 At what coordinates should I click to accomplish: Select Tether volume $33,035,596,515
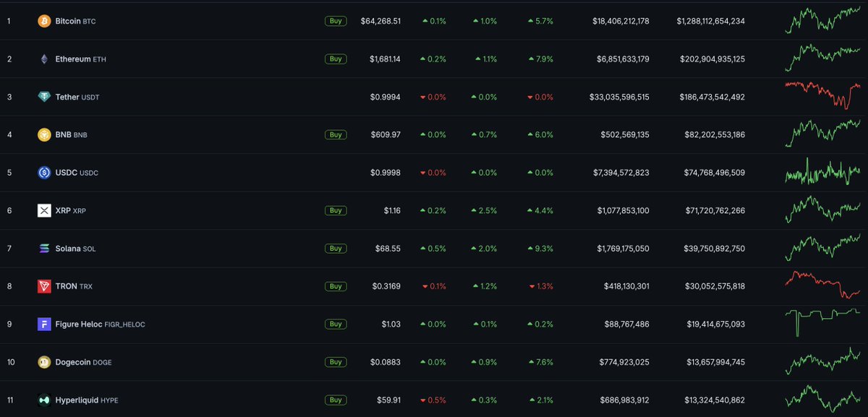tap(619, 97)
